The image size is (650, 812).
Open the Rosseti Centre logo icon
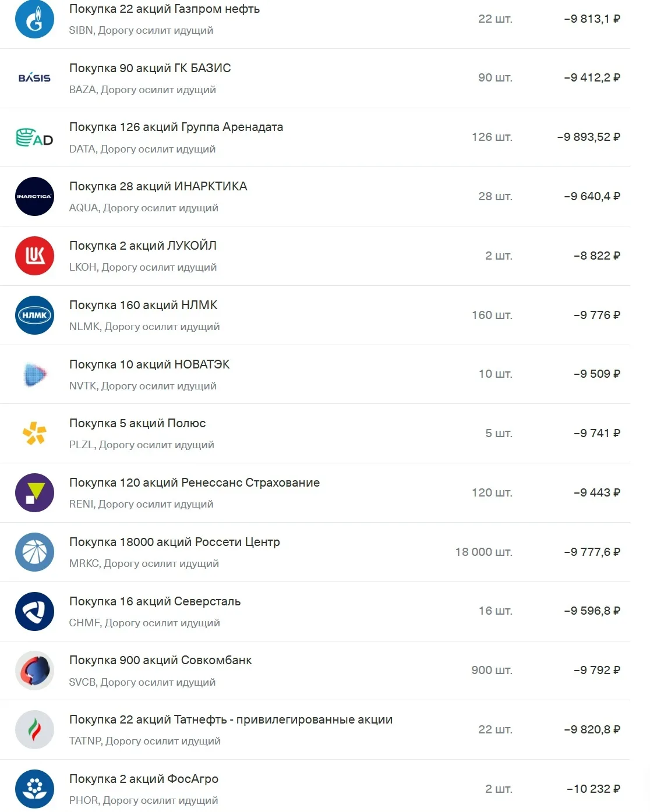click(x=34, y=552)
